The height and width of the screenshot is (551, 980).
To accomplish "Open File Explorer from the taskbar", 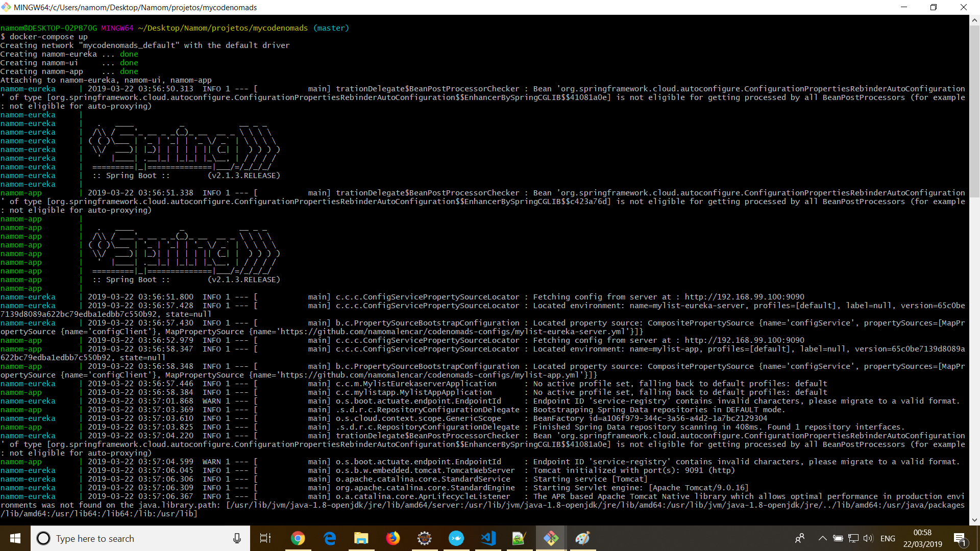I will 361,538.
